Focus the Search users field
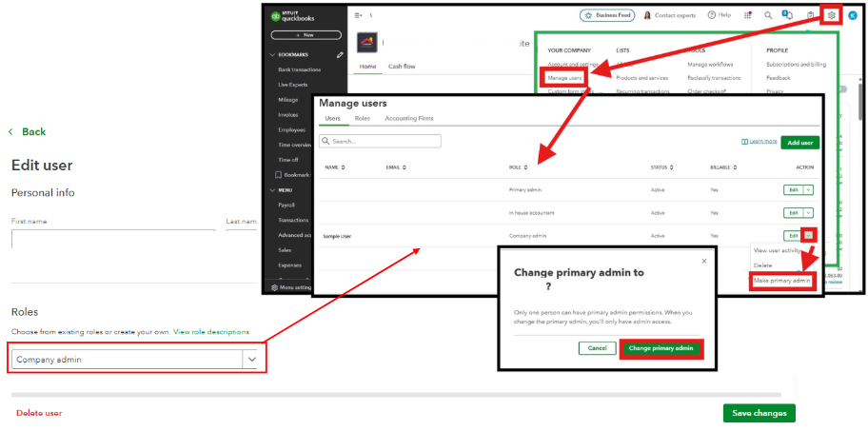 click(x=381, y=141)
